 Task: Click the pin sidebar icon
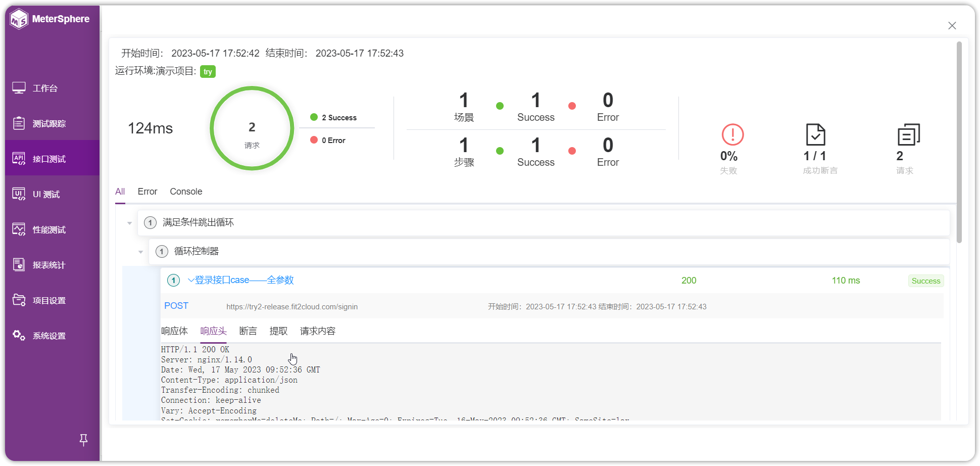[x=84, y=440]
